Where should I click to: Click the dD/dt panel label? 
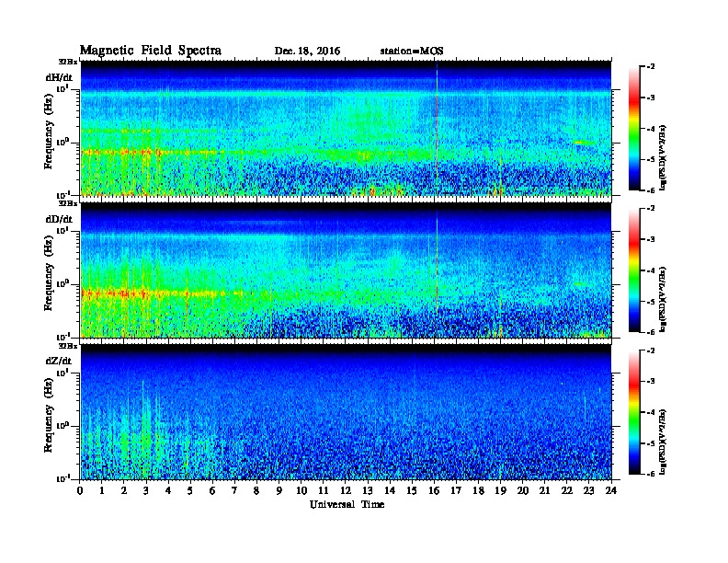click(x=59, y=219)
